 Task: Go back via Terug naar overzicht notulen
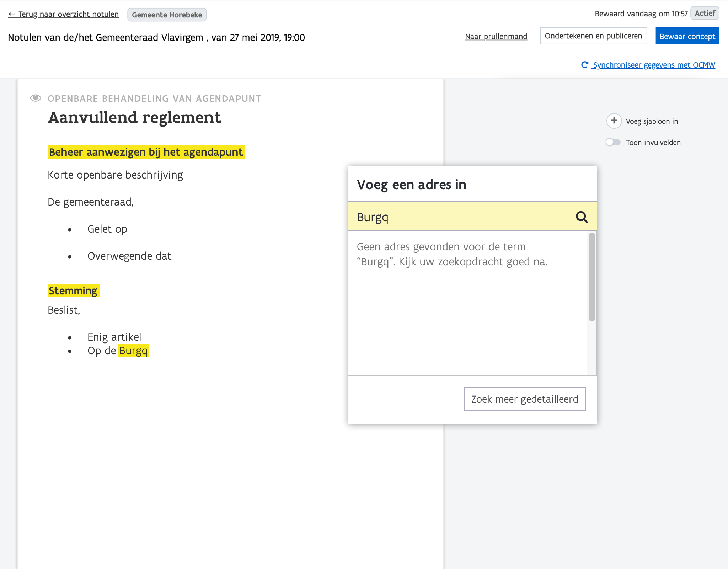[x=64, y=14]
